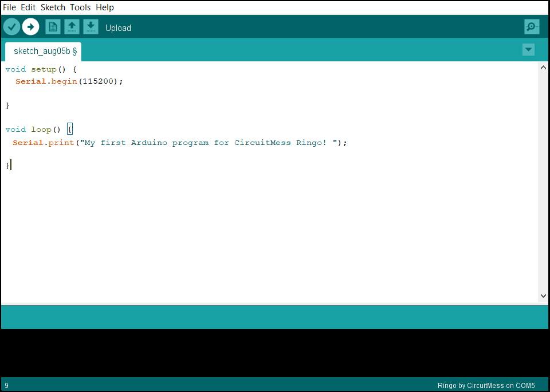Open the Help menu

click(105, 7)
